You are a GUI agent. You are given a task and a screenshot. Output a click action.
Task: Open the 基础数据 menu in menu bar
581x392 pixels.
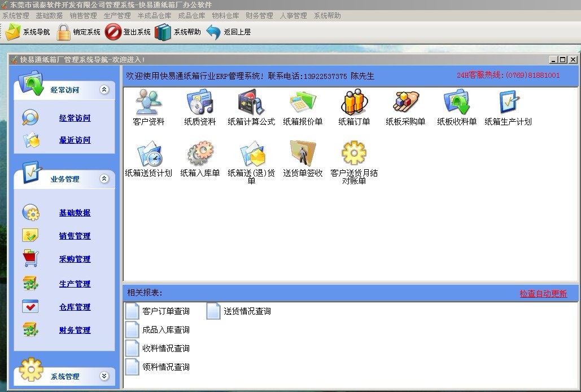point(49,16)
